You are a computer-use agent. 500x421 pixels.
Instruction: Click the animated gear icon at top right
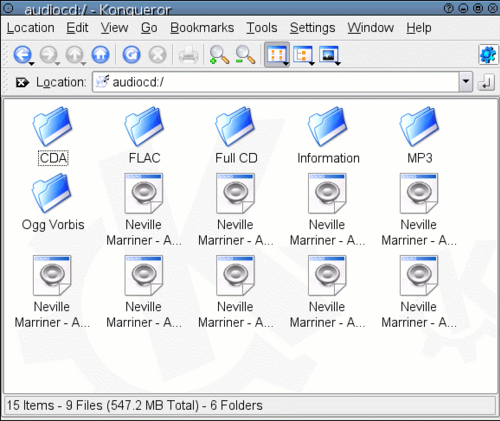488,55
